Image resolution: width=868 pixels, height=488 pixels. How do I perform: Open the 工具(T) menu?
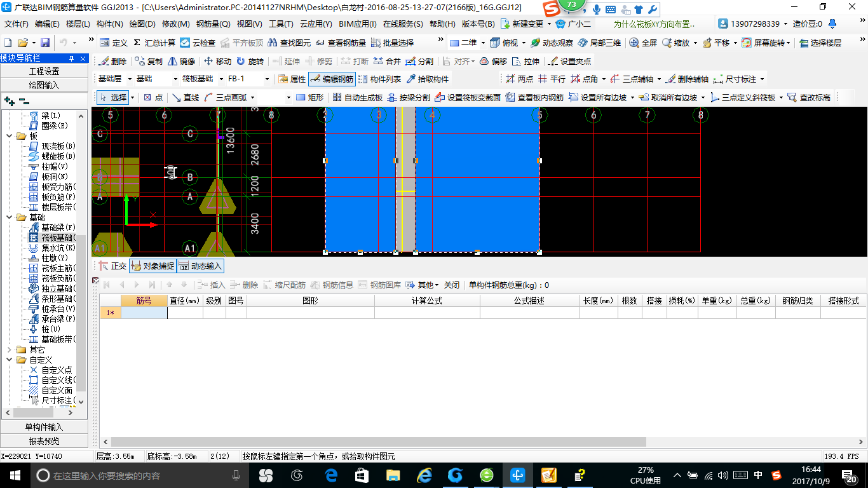281,24
